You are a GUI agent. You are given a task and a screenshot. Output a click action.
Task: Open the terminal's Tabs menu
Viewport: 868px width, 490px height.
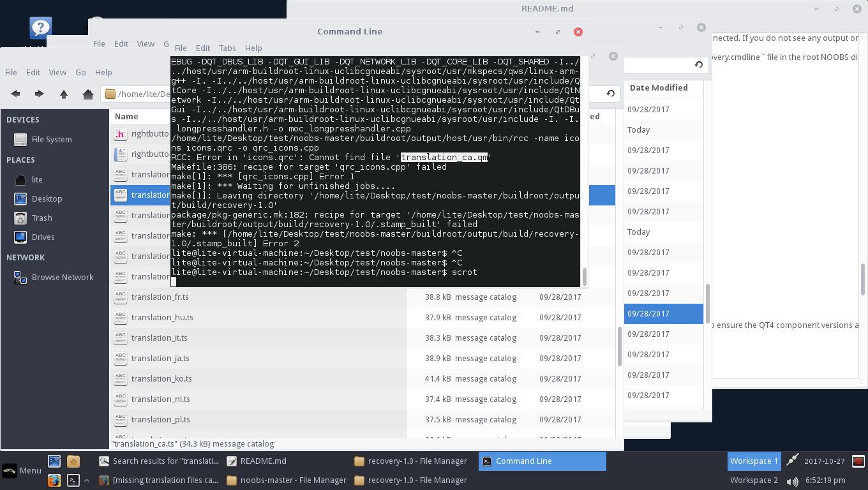(x=227, y=48)
